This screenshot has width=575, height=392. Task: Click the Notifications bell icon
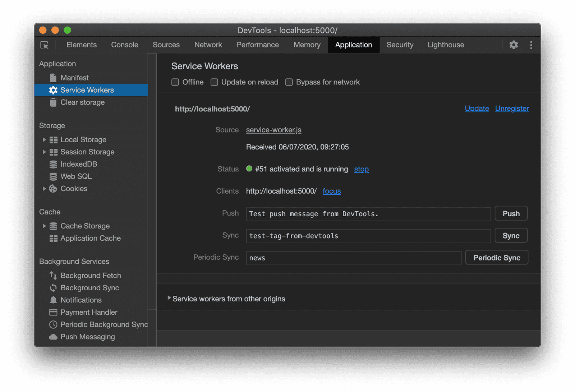click(x=53, y=300)
